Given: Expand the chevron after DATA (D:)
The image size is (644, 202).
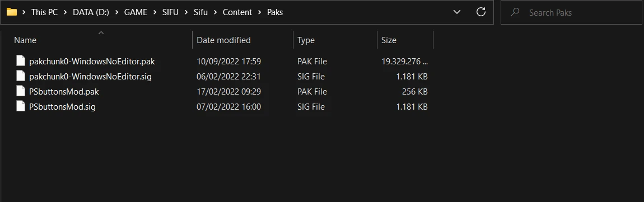Looking at the screenshot, I should [116, 12].
